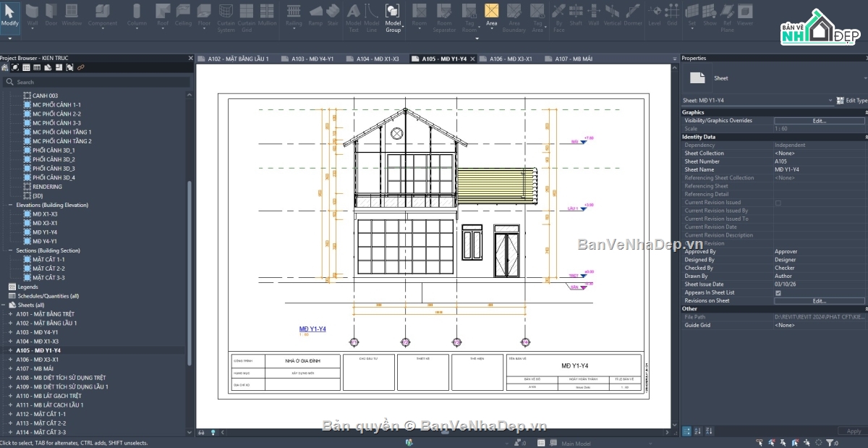
Task: Toggle the Appears In Sheet List checkbox
Action: [778, 292]
